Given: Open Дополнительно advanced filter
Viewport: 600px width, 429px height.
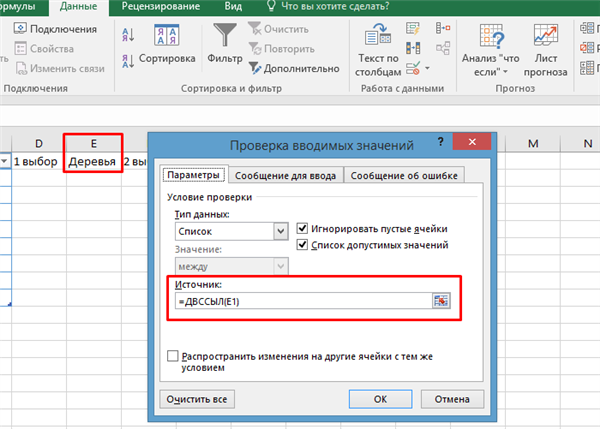Looking at the screenshot, I should point(294,69).
